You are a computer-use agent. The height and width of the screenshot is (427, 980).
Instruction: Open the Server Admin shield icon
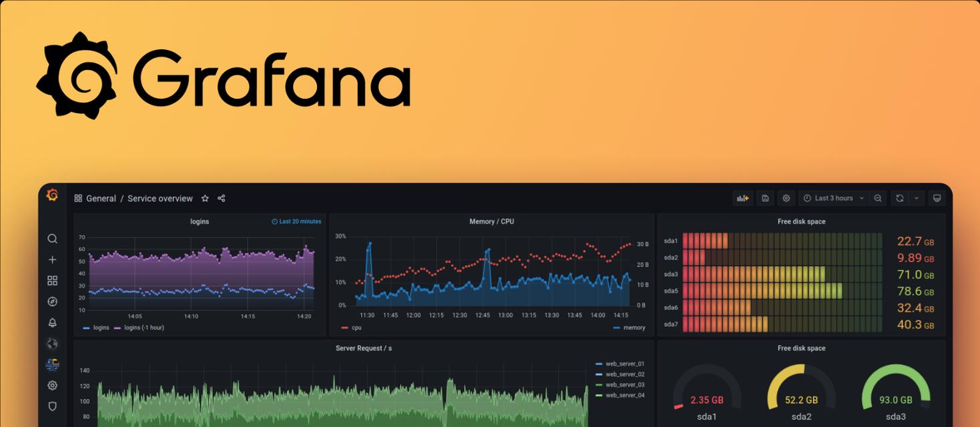[x=52, y=406]
